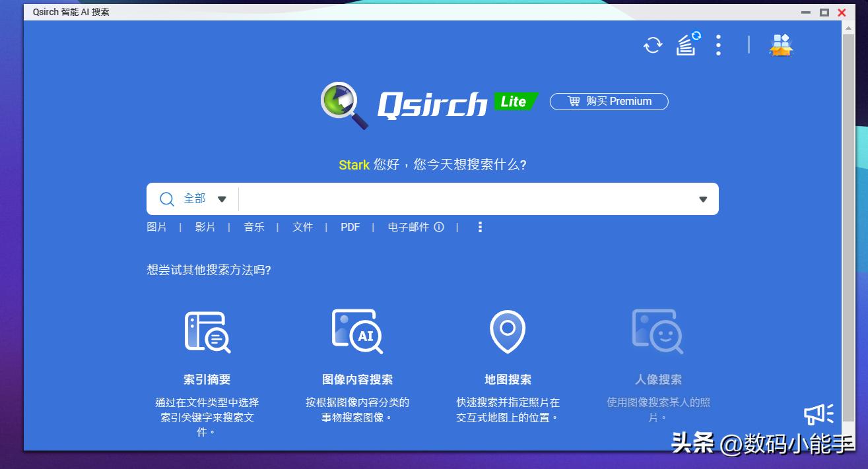Image resolution: width=868 pixels, height=469 pixels.
Task: Select the 地图搜索 map pin icon
Action: [507, 332]
